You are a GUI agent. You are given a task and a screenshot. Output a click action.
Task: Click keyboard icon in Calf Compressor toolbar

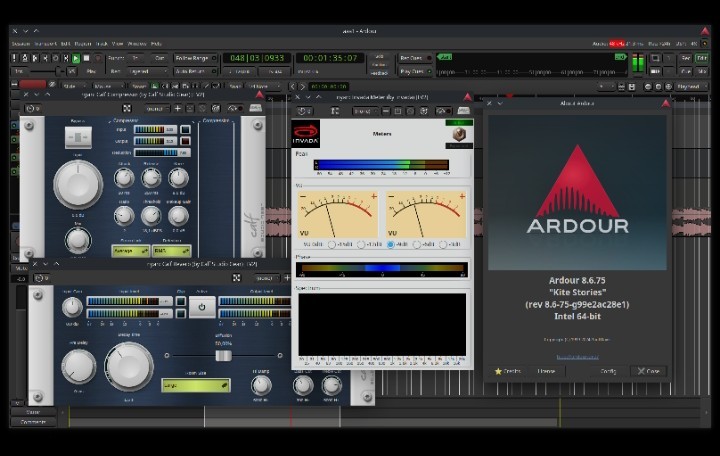click(256, 109)
